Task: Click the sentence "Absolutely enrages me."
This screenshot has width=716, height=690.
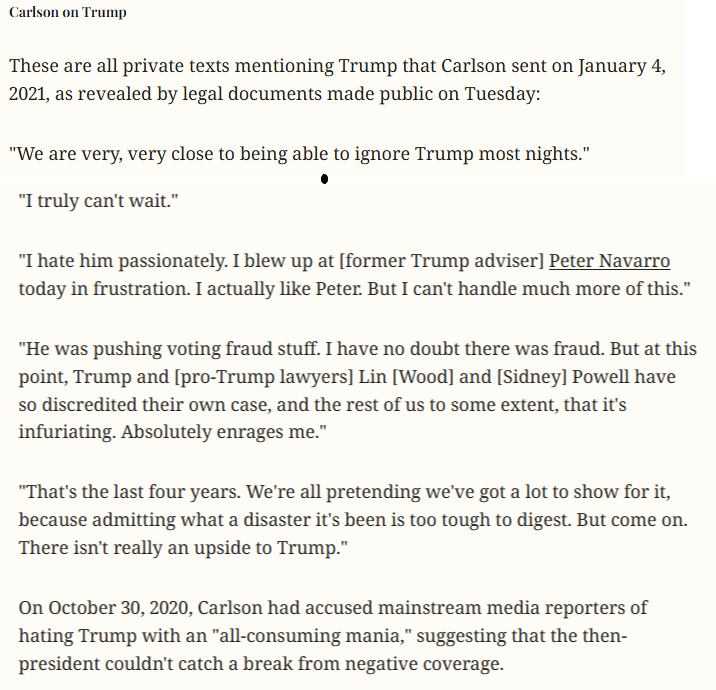Action: click(x=224, y=432)
